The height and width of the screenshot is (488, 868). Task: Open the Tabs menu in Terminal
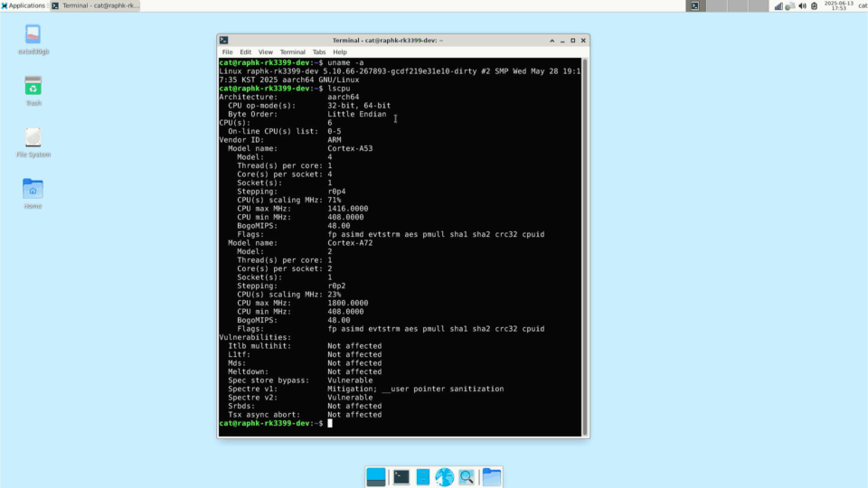pyautogui.click(x=319, y=52)
